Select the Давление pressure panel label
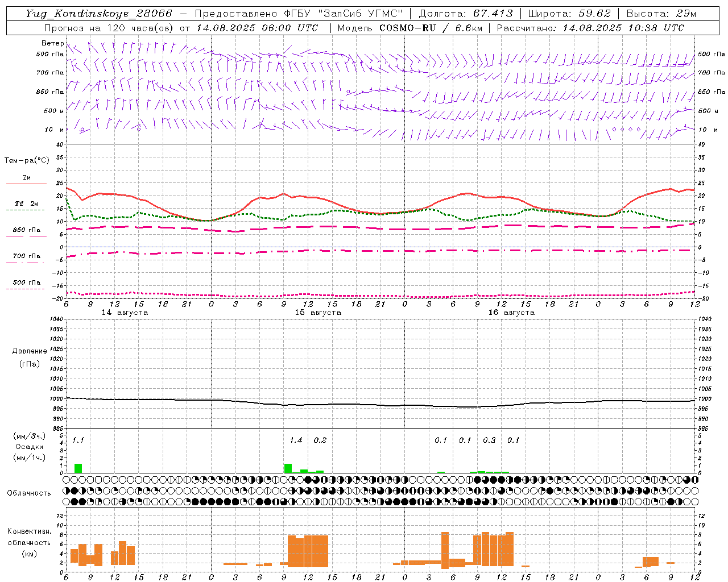The height and width of the screenshot is (582, 728). tap(30, 351)
